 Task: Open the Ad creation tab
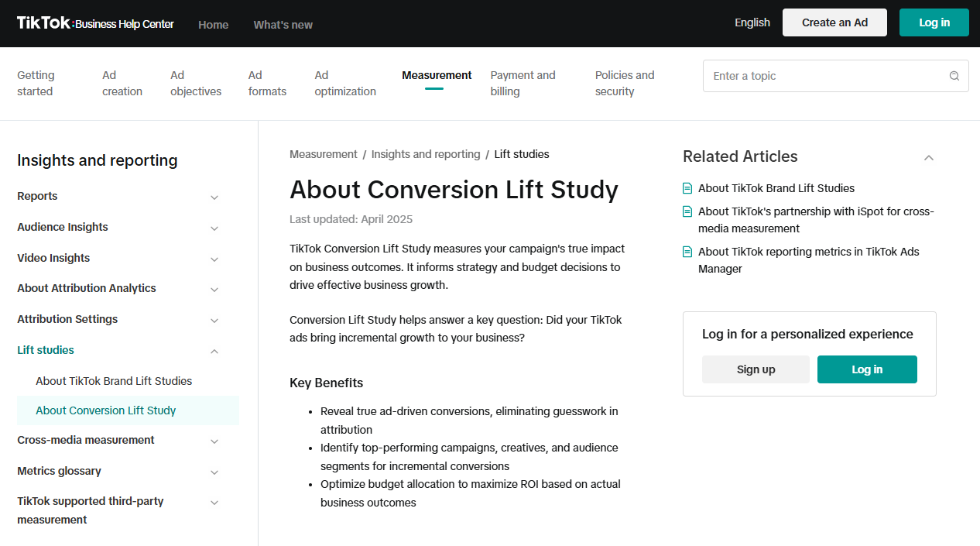122,84
